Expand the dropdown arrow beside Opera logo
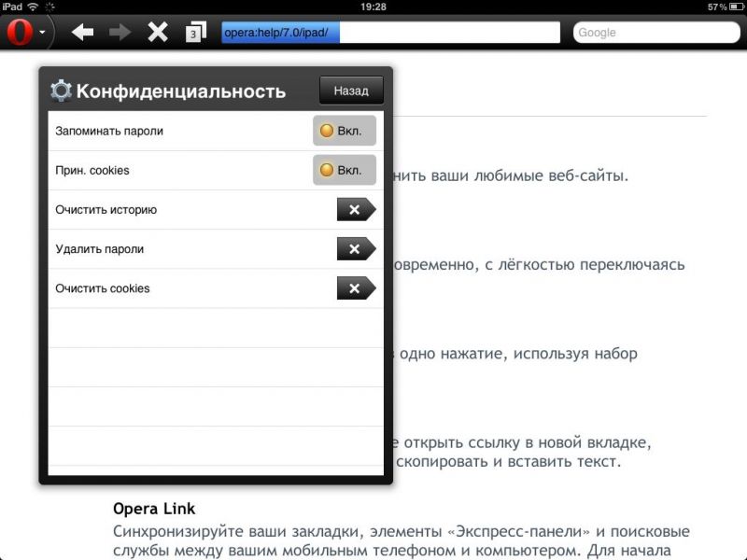Viewport: 747px width, 560px height. pos(43,34)
